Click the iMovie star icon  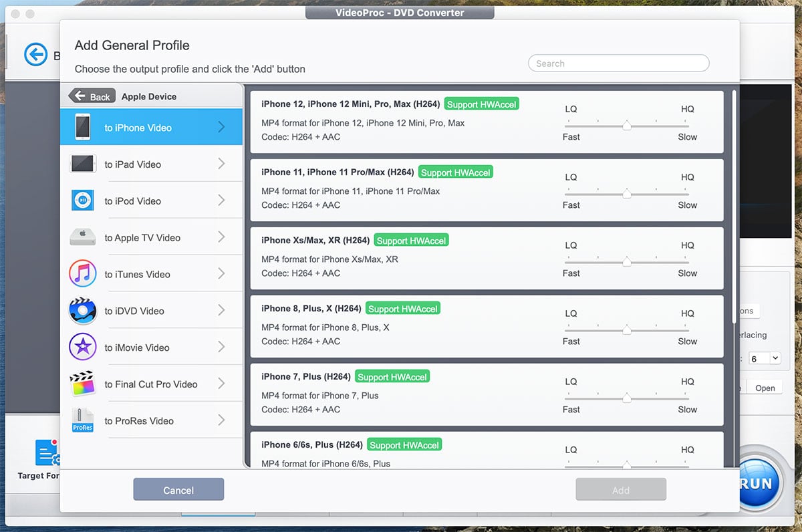coord(83,348)
